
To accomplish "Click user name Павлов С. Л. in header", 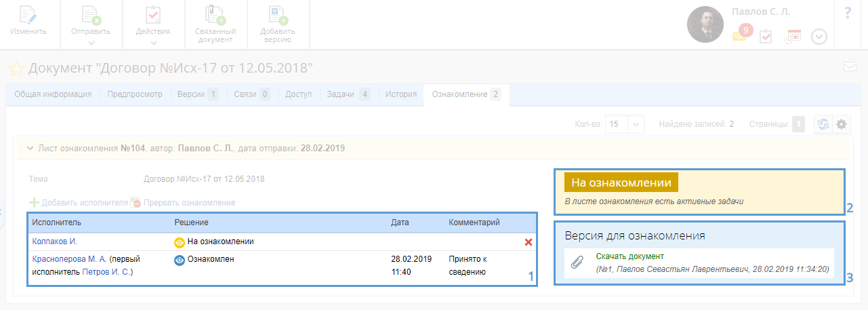I will 761,12.
